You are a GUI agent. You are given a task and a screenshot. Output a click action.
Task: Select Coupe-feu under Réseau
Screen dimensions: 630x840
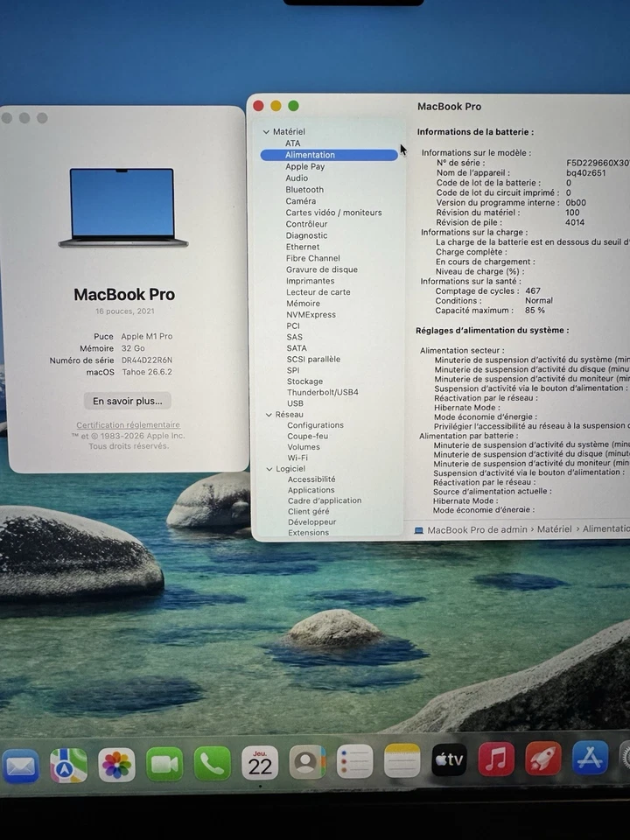click(x=308, y=436)
